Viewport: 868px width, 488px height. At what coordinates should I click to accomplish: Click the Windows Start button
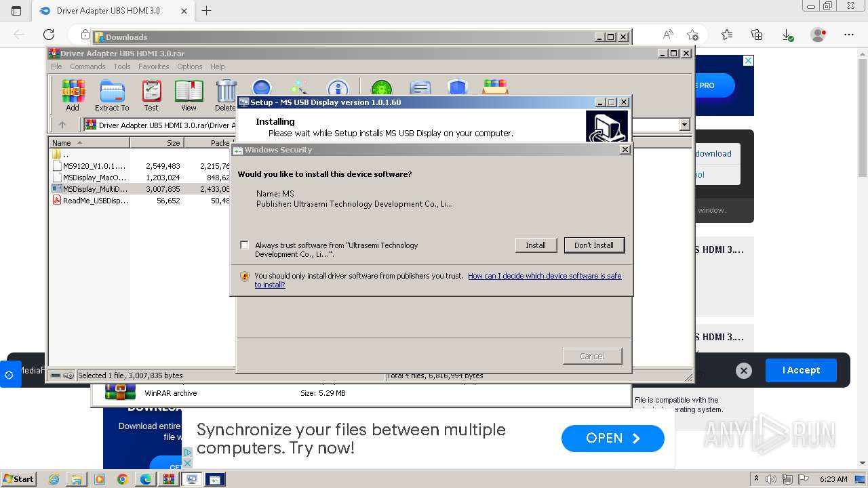(x=18, y=479)
